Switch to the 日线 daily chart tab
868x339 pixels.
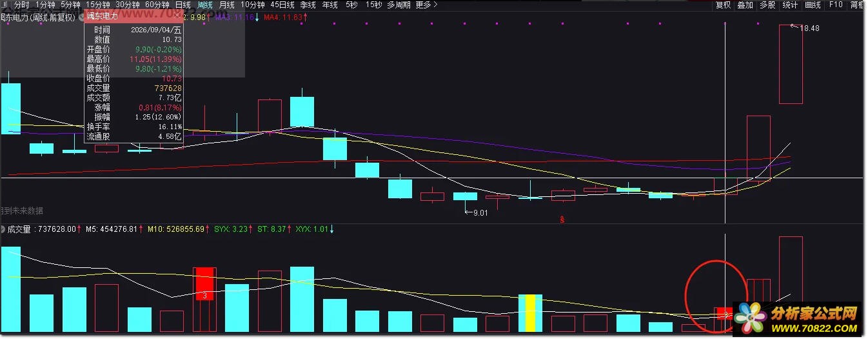click(183, 5)
